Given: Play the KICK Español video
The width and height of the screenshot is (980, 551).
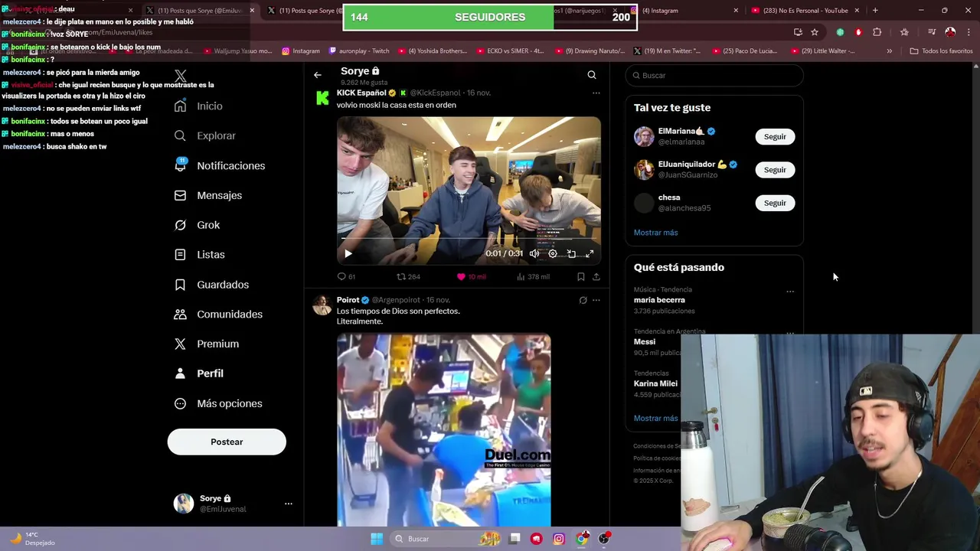Looking at the screenshot, I should pyautogui.click(x=348, y=253).
